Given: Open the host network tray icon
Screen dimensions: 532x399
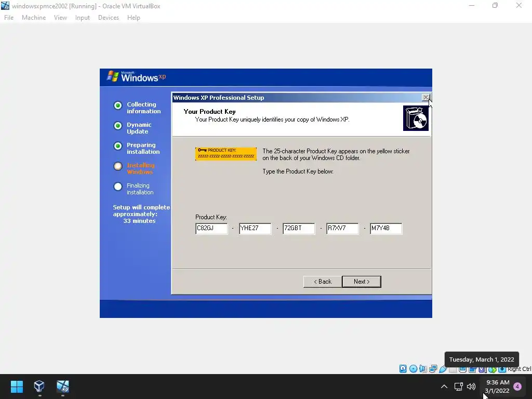Looking at the screenshot, I should pos(458,387).
